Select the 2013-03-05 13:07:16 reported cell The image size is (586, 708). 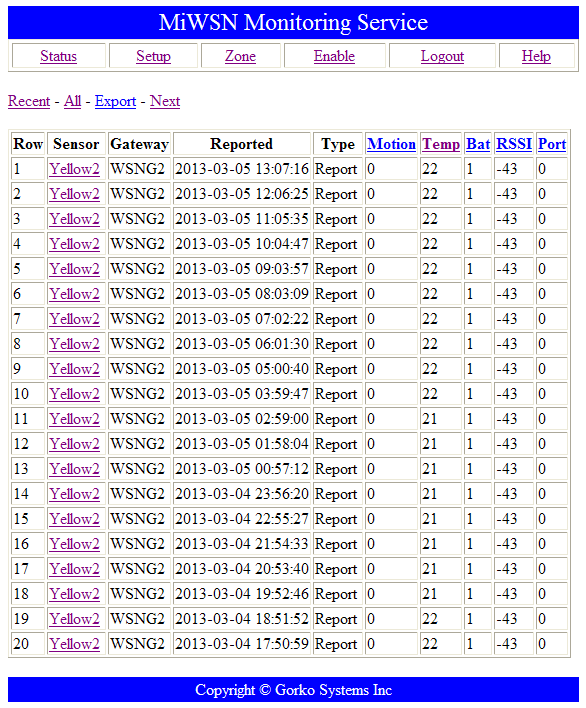click(x=242, y=169)
